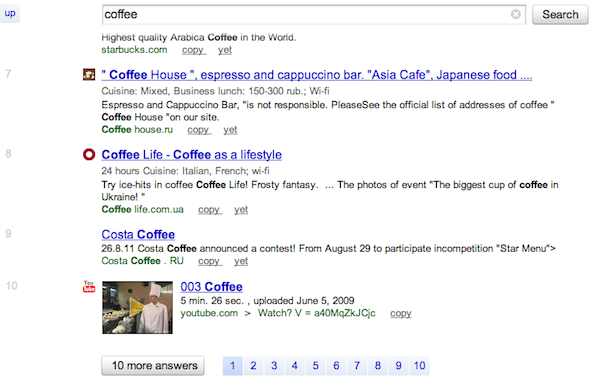600x384 pixels.
Task: Click 'copy' next to Coffee life.com.ua
Action: [x=210, y=210]
